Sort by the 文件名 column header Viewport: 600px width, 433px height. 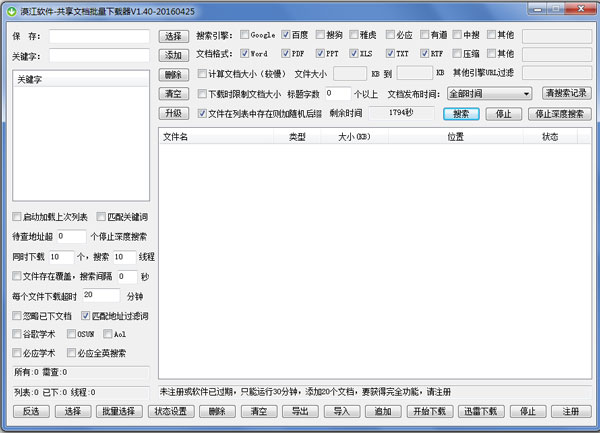point(216,137)
